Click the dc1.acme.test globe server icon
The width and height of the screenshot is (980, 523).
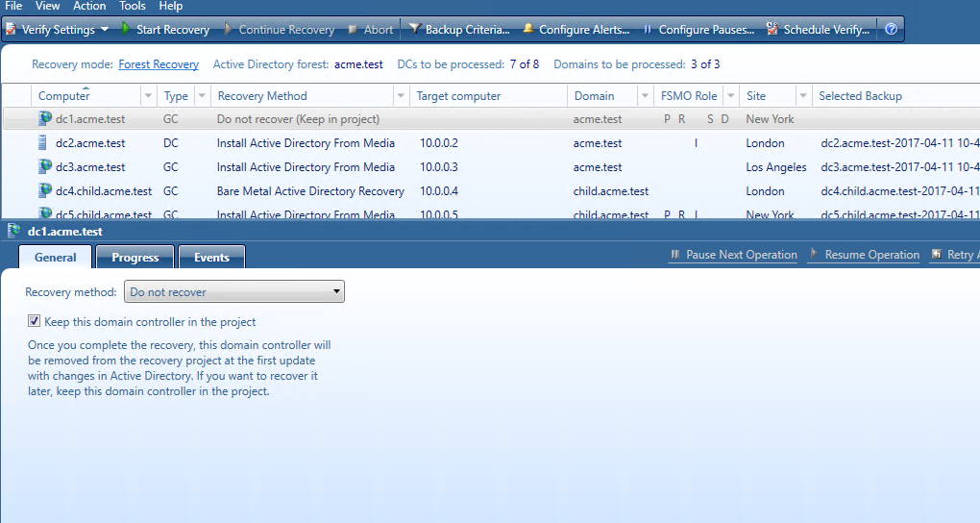point(44,118)
